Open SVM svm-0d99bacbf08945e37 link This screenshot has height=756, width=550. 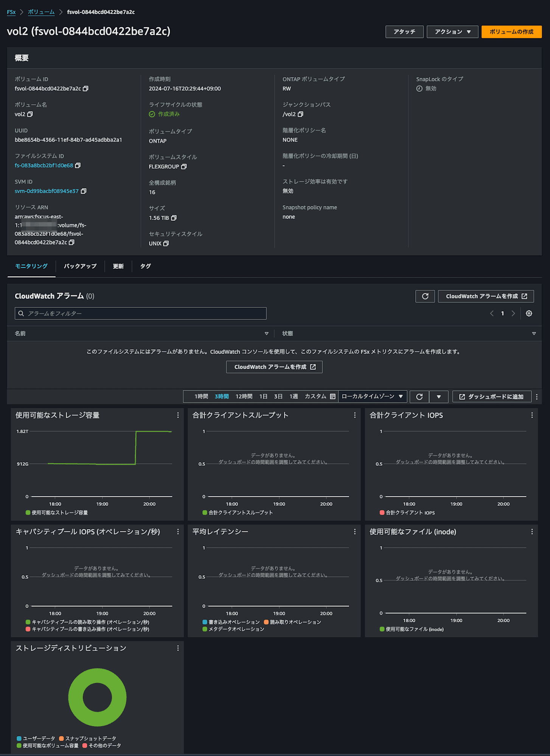click(47, 191)
